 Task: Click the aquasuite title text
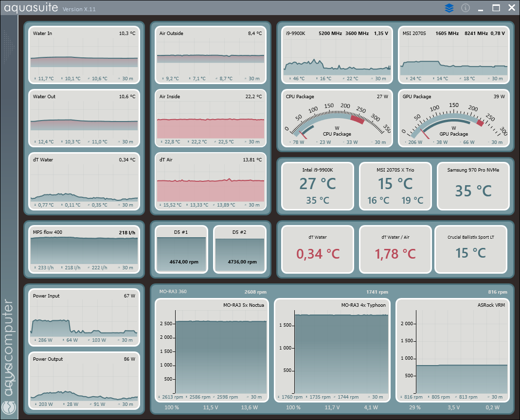pyautogui.click(x=31, y=7)
